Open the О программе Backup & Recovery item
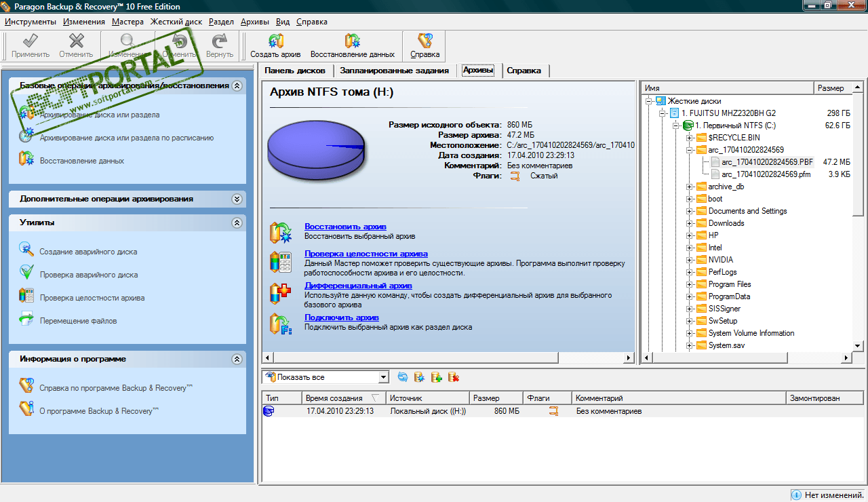This screenshot has height=502, width=868. pos(99,411)
